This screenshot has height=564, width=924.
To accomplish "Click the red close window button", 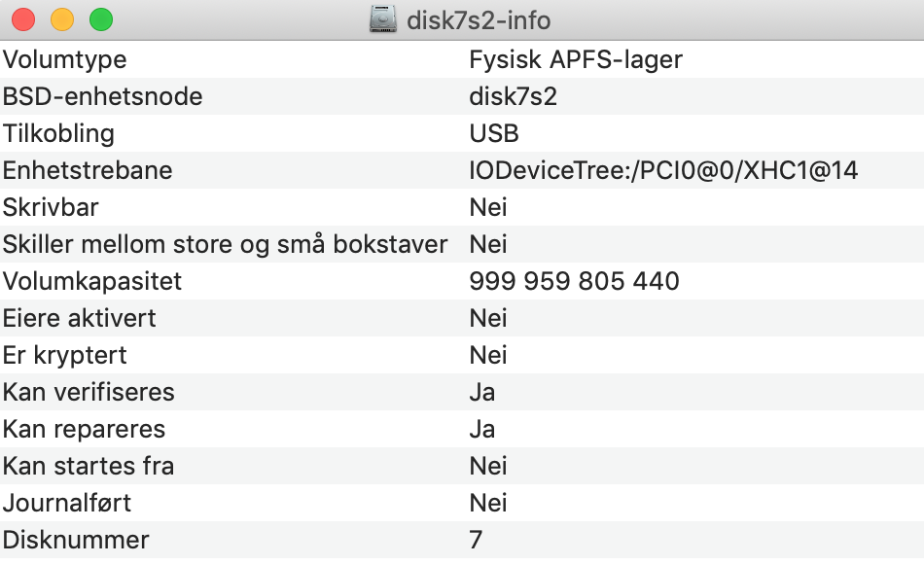I will pyautogui.click(x=23, y=19).
